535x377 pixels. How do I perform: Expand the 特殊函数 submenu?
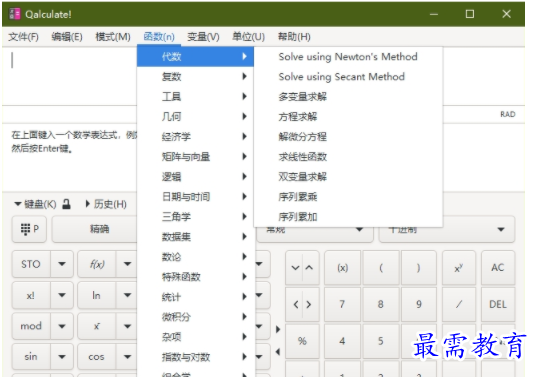196,277
